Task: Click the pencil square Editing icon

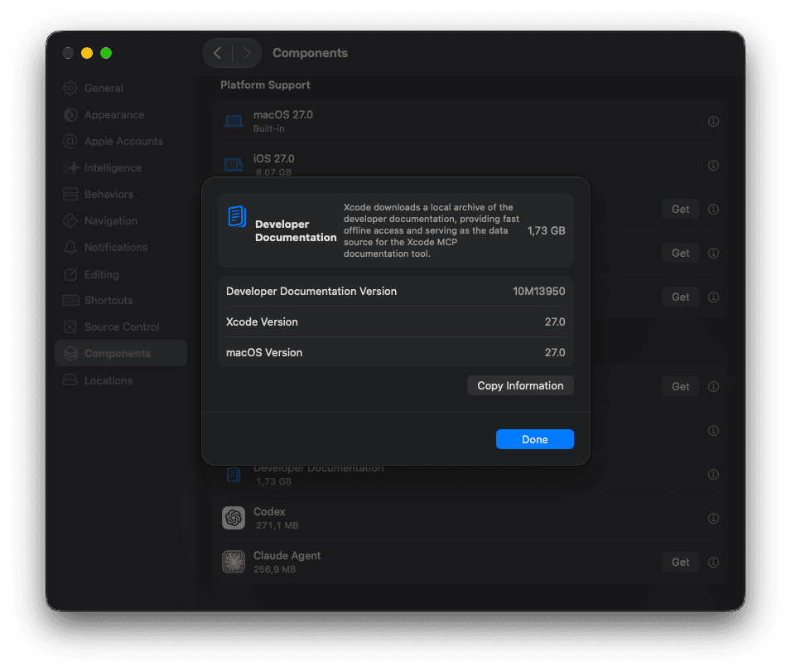Action: click(x=70, y=274)
